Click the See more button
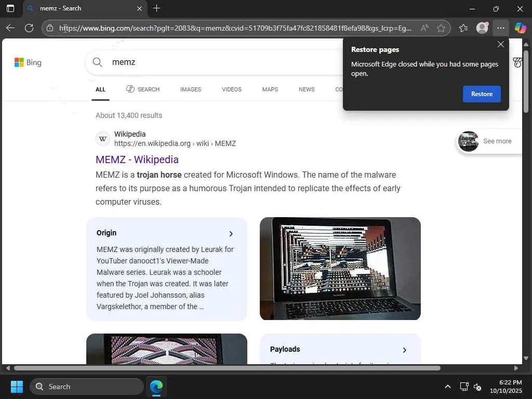Viewport: 532px width, 399px height. 489,141
